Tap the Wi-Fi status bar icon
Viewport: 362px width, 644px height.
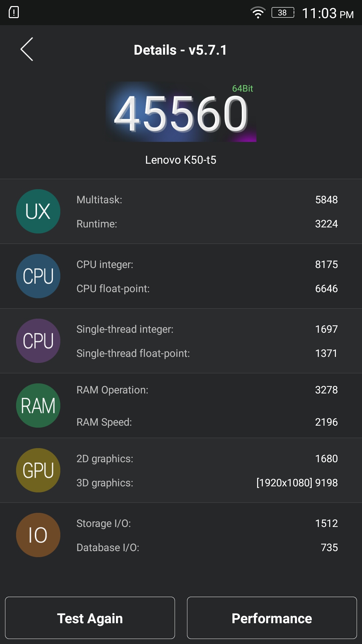point(258,13)
